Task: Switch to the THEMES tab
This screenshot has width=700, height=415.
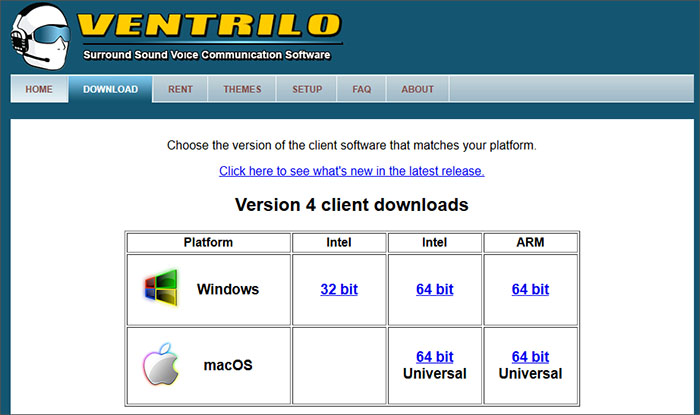Action: coord(242,89)
